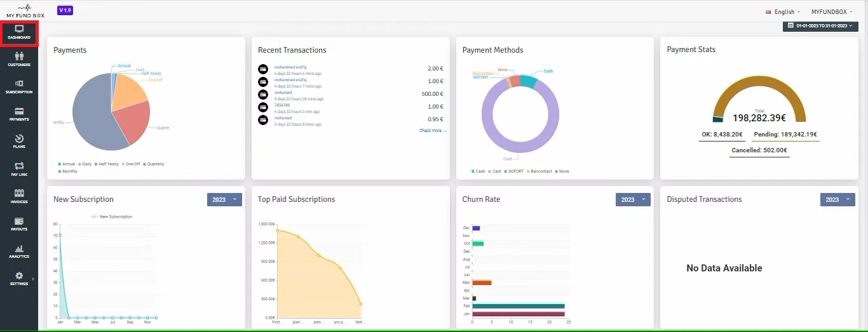Click the No Data Available message
This screenshot has height=332, width=868.
(x=724, y=268)
